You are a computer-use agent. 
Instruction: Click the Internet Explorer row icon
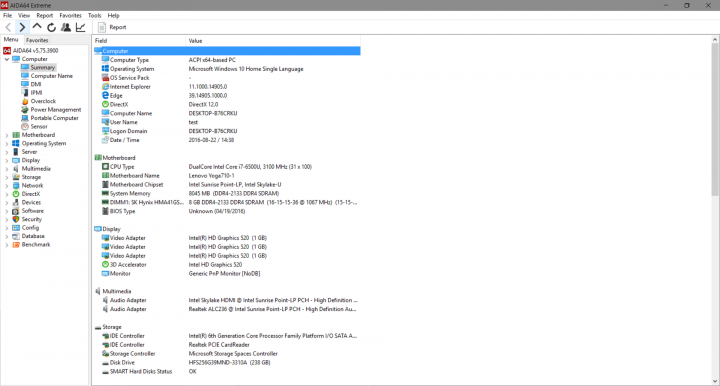point(105,87)
